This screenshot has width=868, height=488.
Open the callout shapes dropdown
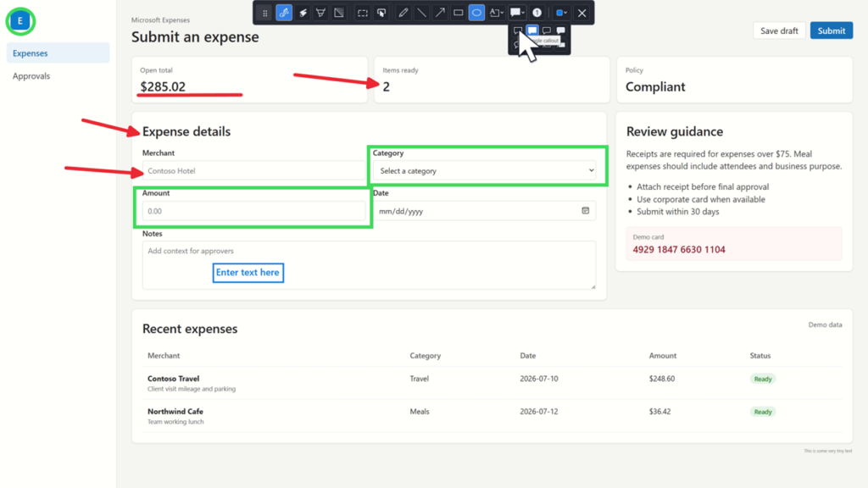click(x=517, y=13)
